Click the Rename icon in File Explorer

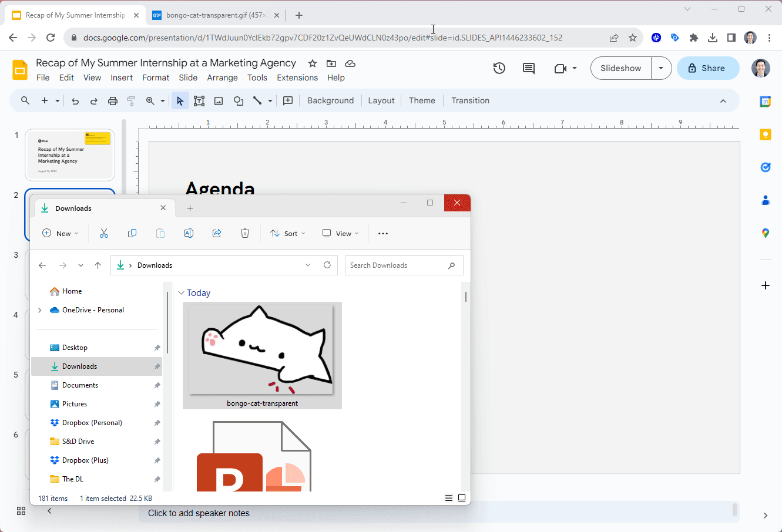pos(189,233)
